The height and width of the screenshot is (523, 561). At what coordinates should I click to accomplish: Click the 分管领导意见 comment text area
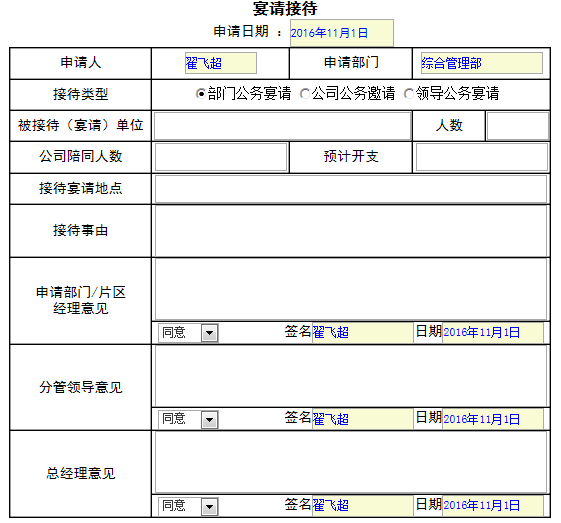coord(351,376)
